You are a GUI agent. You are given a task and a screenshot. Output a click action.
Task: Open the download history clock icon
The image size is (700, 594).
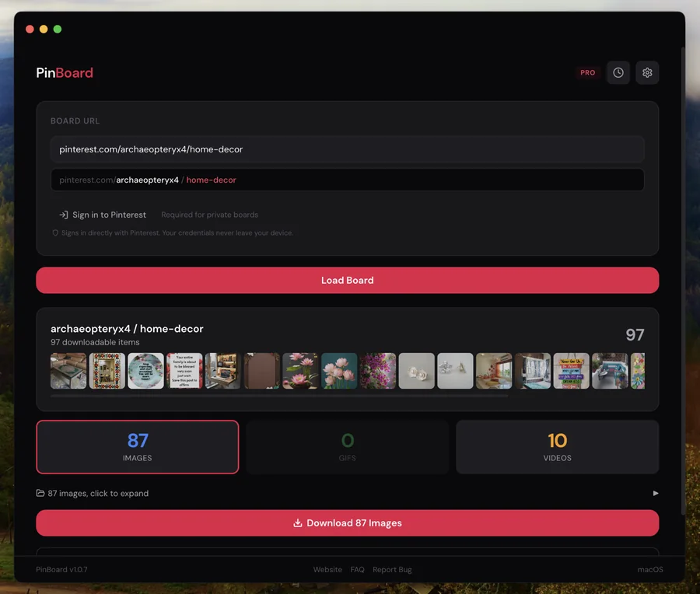(618, 73)
